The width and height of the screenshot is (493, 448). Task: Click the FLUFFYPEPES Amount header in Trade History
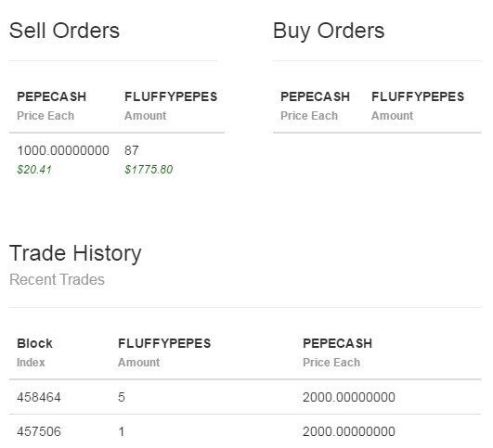(164, 352)
